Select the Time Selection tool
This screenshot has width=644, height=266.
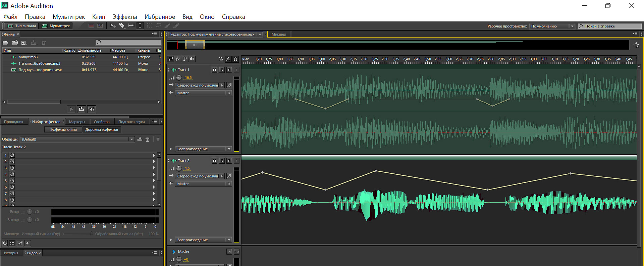[140, 26]
